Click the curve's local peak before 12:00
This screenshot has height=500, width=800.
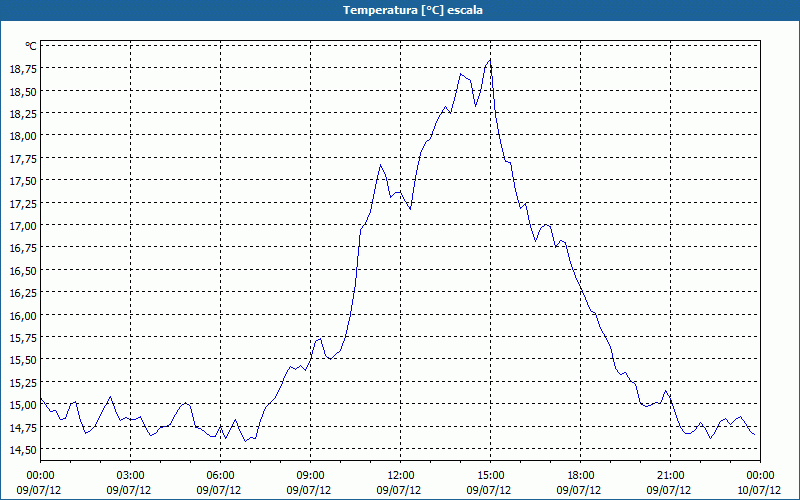pos(380,165)
